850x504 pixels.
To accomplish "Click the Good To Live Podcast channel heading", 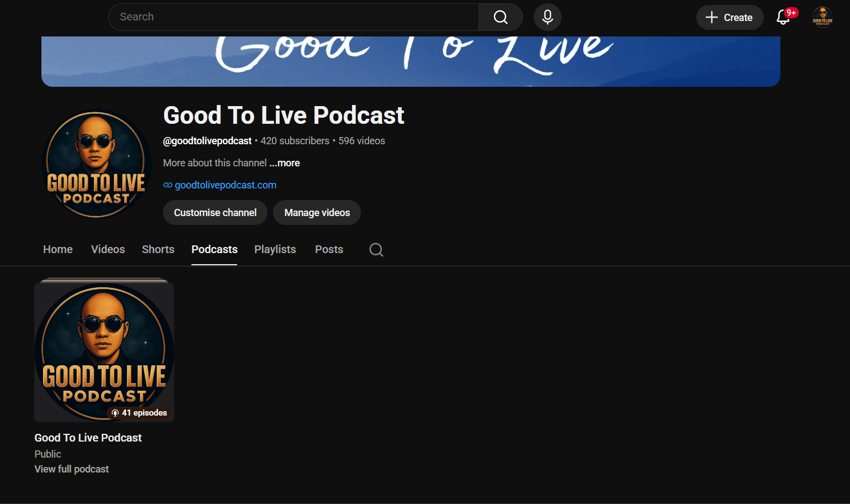I will coord(284,116).
